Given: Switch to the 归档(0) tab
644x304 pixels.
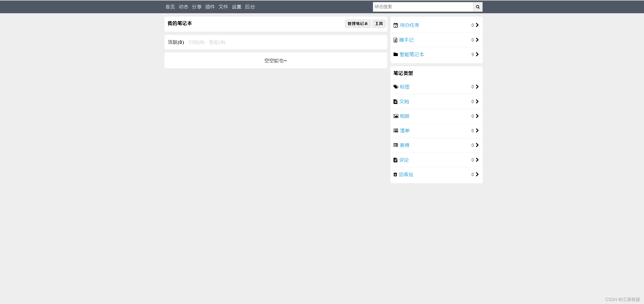Looking at the screenshot, I should [197, 42].
